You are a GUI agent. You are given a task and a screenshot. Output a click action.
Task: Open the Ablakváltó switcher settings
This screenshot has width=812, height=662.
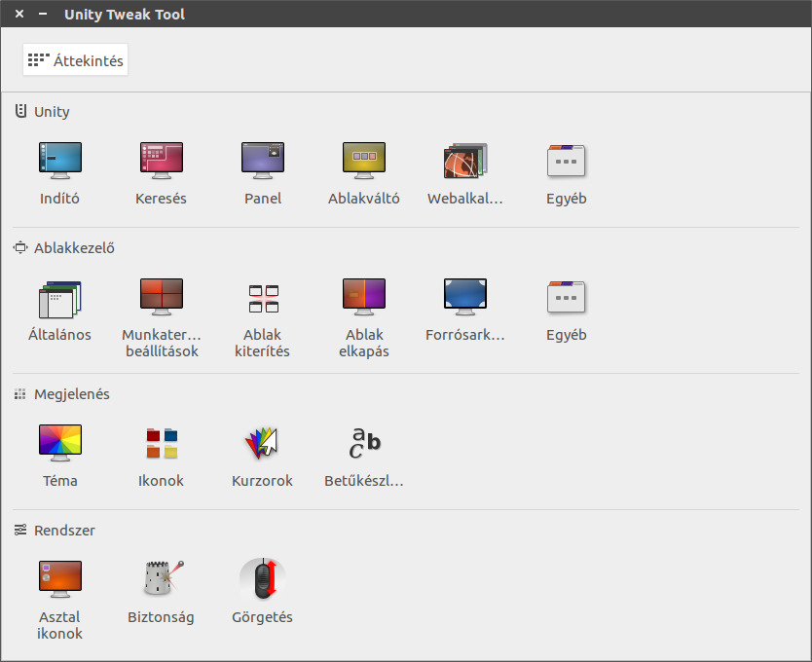363,173
